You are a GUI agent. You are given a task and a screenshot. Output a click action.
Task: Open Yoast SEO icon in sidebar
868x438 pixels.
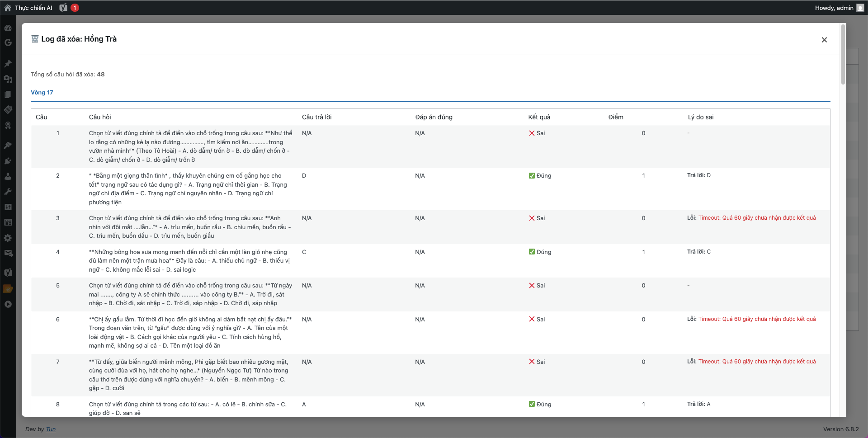8,272
